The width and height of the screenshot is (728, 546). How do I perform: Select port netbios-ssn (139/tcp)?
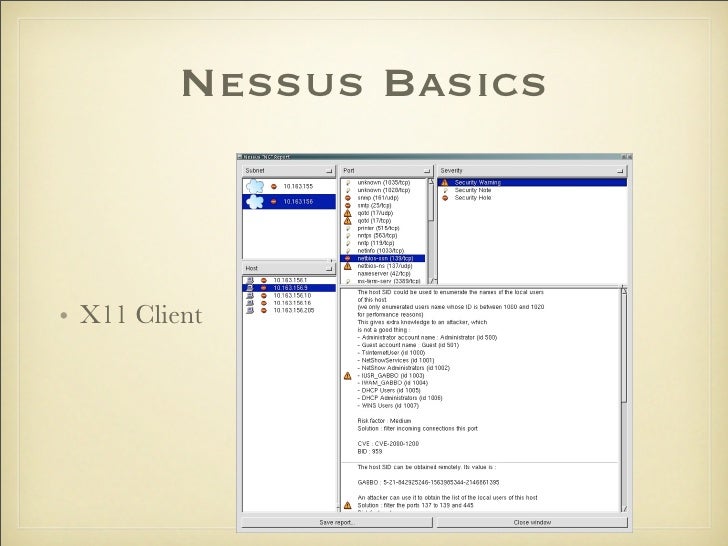383,258
